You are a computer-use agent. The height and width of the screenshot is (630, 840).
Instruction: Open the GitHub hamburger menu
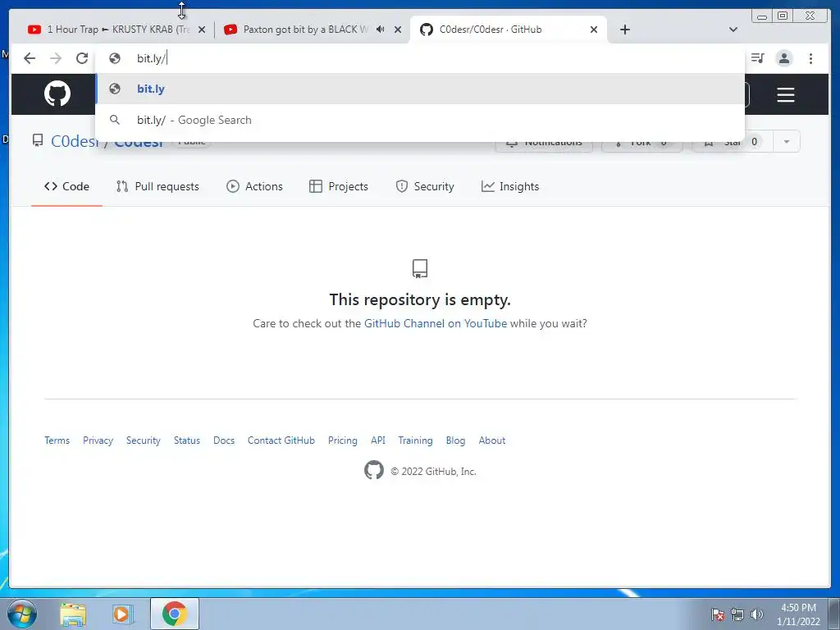point(785,95)
